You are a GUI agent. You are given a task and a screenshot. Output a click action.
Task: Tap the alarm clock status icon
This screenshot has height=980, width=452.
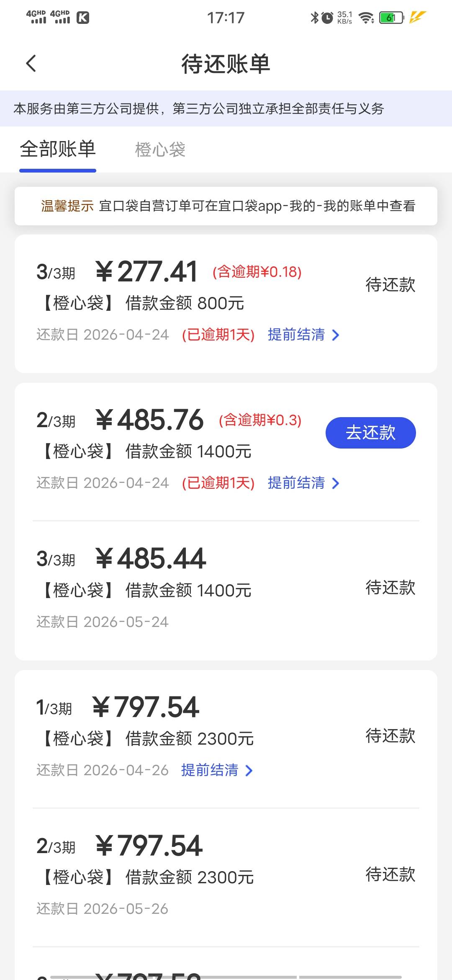(x=327, y=18)
